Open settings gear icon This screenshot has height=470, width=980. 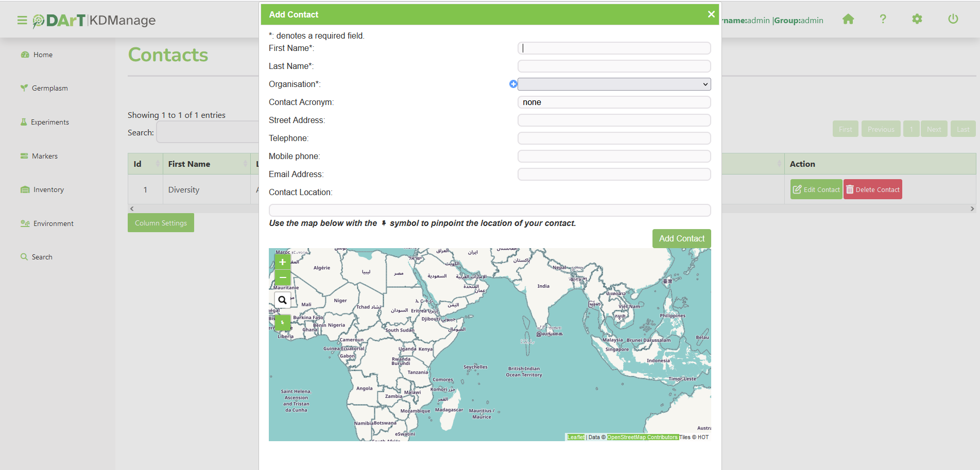pyautogui.click(x=917, y=20)
